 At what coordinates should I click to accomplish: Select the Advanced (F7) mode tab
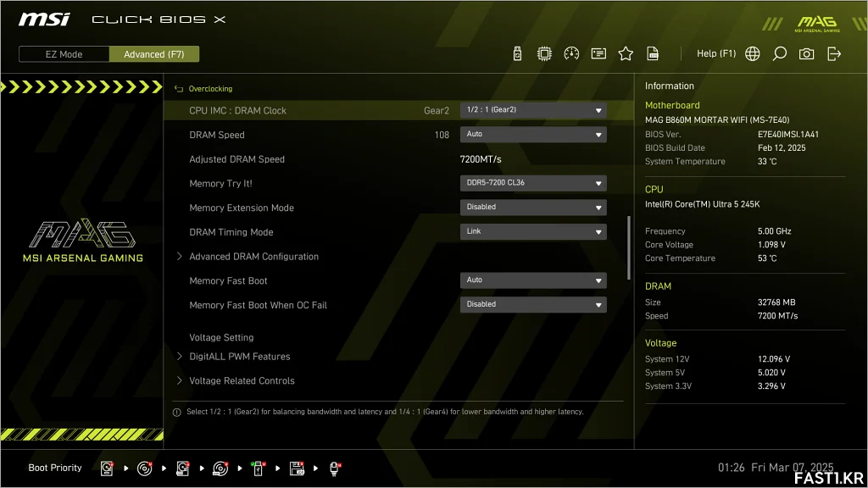pyautogui.click(x=154, y=54)
